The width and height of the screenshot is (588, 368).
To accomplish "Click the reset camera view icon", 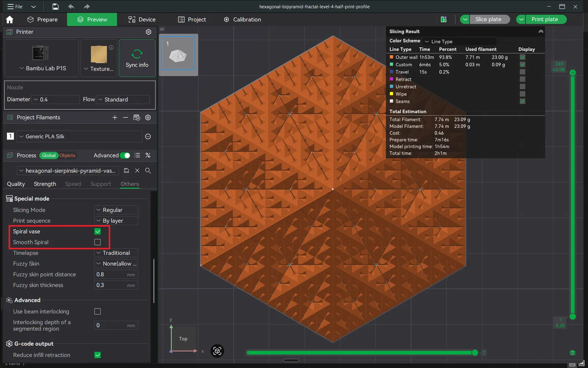I will pos(217,351).
